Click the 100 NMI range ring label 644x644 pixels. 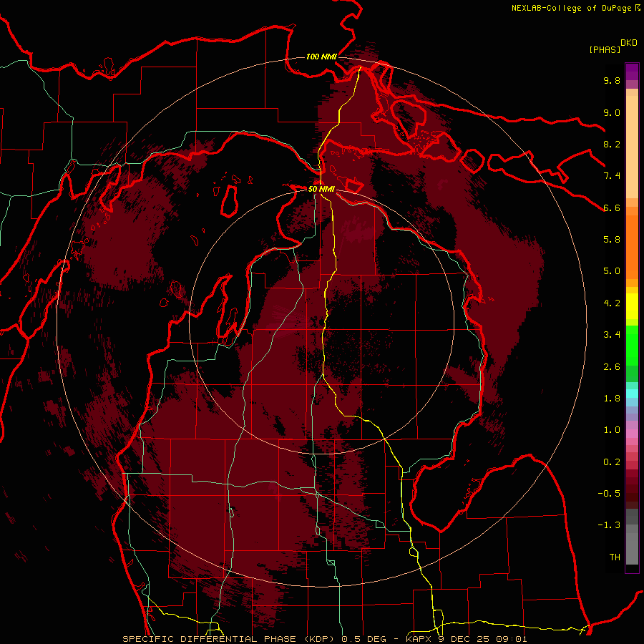(321, 57)
